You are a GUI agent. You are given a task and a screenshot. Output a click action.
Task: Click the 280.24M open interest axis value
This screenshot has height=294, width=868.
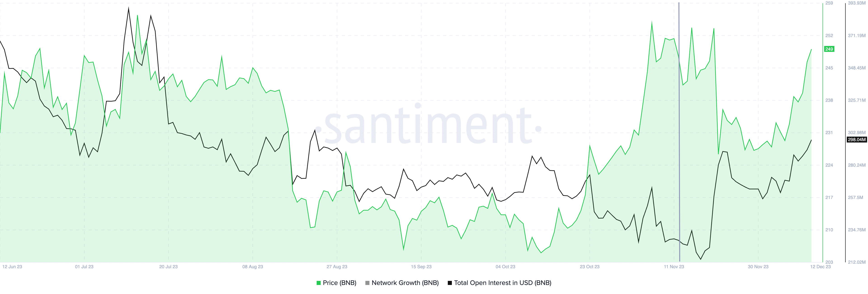pos(856,165)
